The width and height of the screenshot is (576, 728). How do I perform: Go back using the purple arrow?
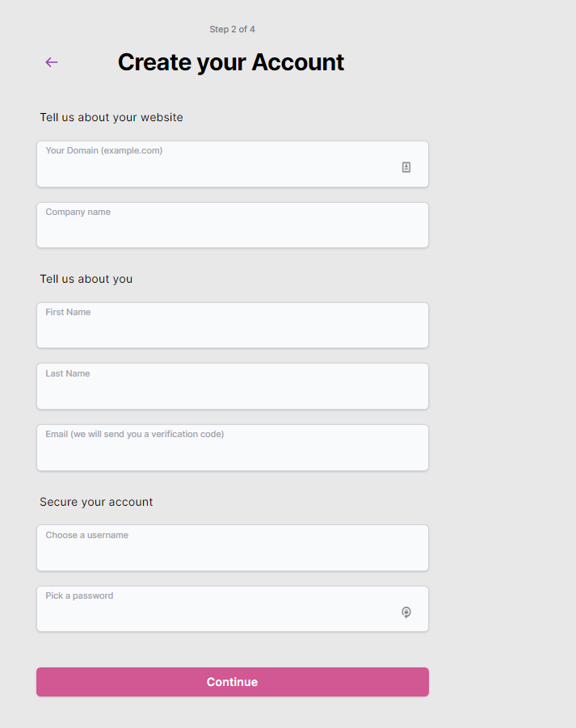coord(52,62)
